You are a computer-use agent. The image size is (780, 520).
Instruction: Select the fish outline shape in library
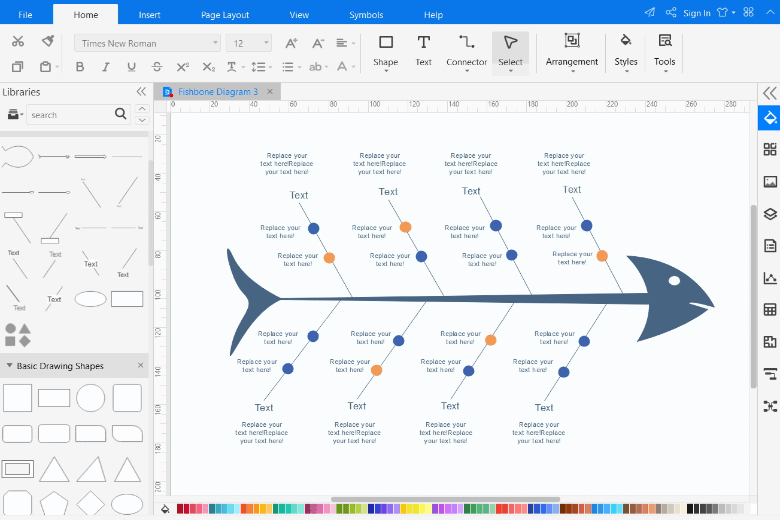coord(17,156)
